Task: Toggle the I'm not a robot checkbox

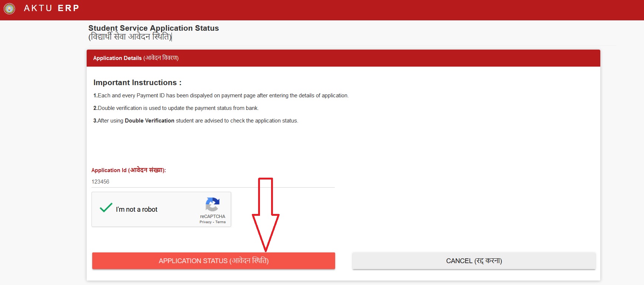Action: (x=106, y=208)
